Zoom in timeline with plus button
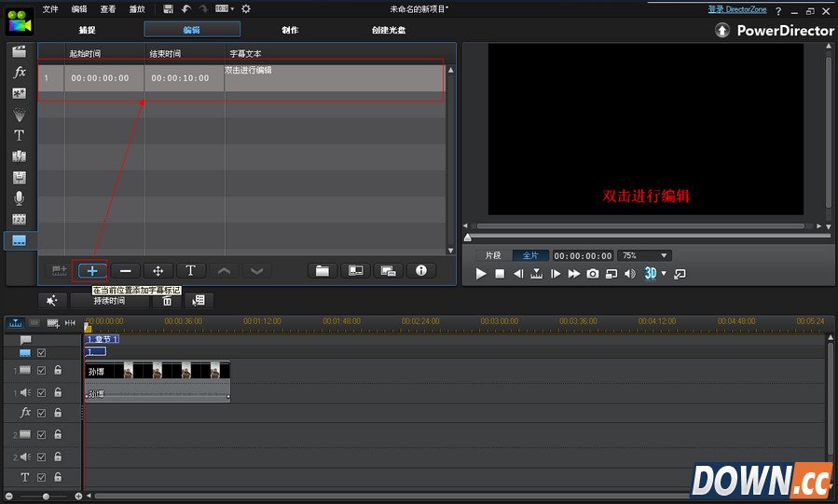Image resolution: width=838 pixels, height=504 pixels. pyautogui.click(x=78, y=497)
